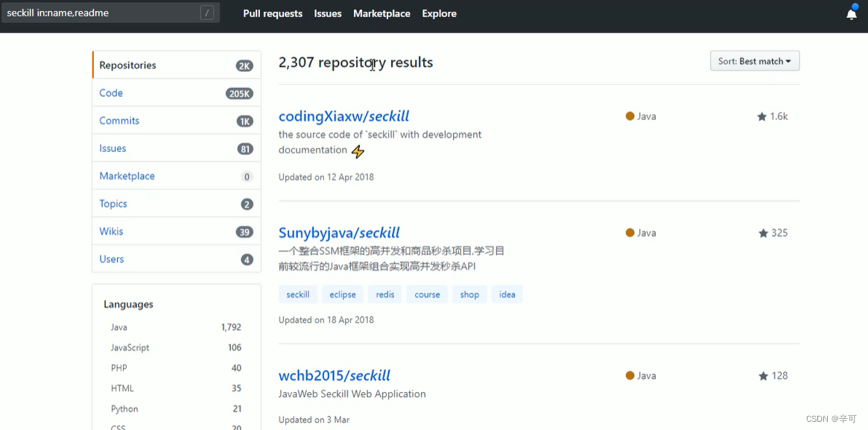Select the Commits results filter
The width and height of the screenshot is (868, 430).
pyautogui.click(x=177, y=121)
